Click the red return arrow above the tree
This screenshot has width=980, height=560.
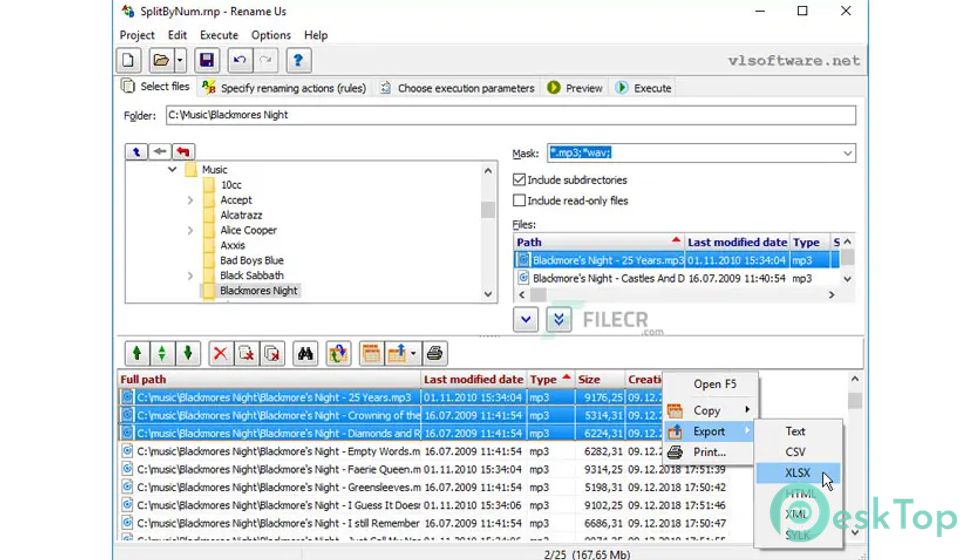183,151
